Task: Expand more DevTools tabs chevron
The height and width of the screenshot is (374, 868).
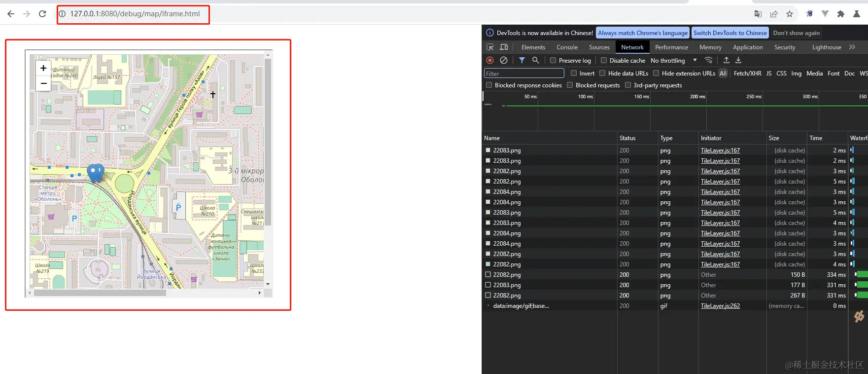Action: pos(852,47)
